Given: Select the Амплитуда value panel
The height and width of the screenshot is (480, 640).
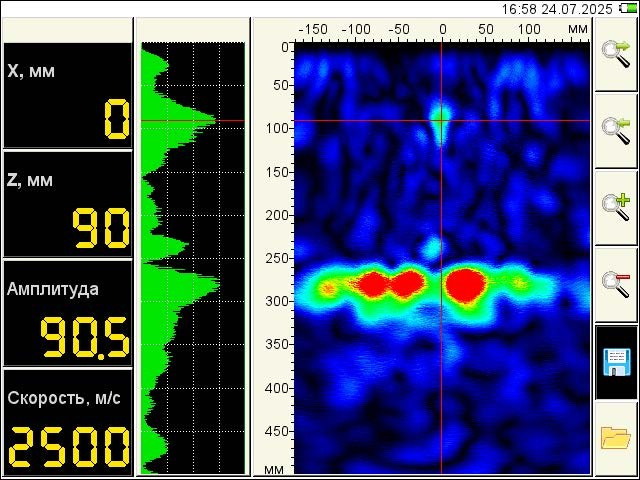Looking at the screenshot, I should (x=67, y=312).
